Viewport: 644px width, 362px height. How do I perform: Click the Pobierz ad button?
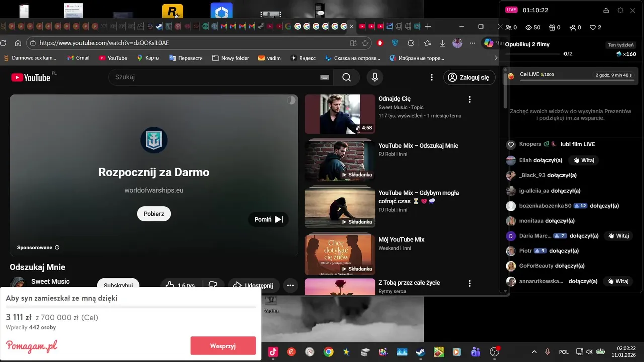click(x=154, y=214)
